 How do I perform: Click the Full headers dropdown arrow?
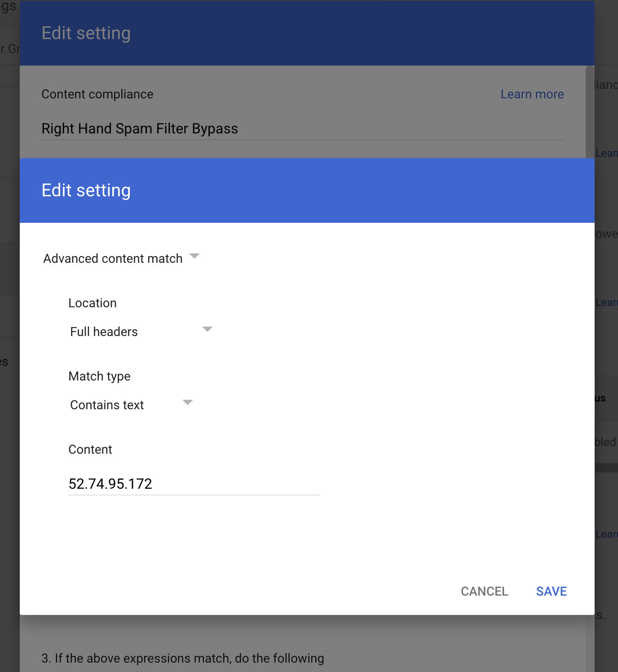click(x=207, y=329)
